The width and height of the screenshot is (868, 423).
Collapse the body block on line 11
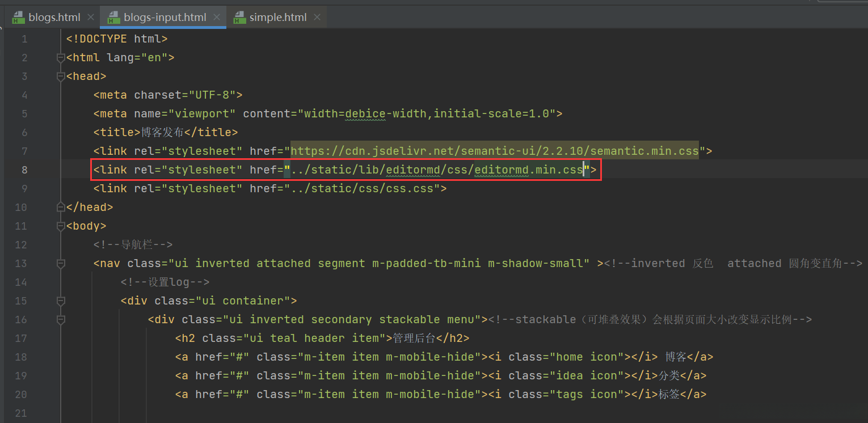click(x=61, y=226)
